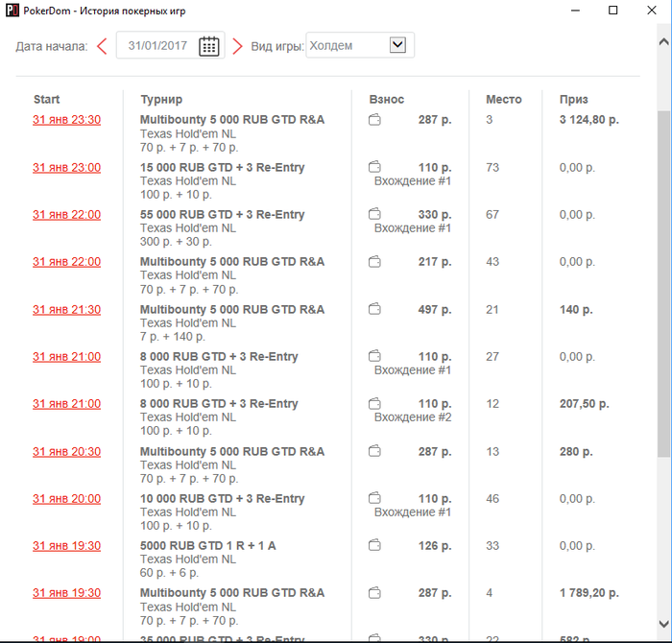Click wallet icon next to 126 р. buy-in
The width and height of the screenshot is (672, 643).
374,545
